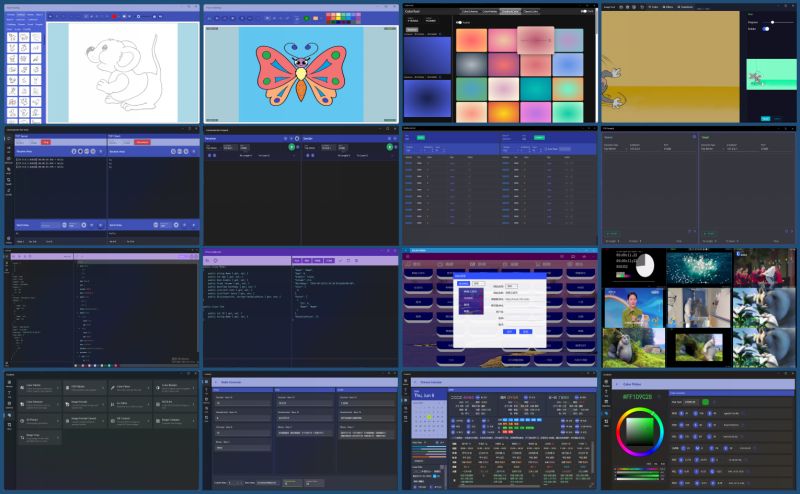Click left green button in data table window
Viewport: 800px width, 494px height.
421,138
